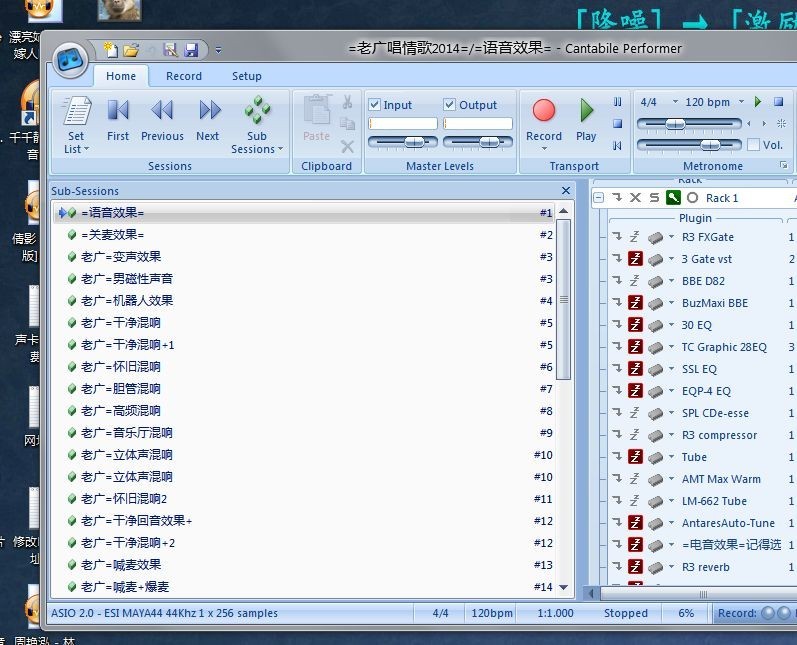Click the Rack 1 enable circle icon
Image resolution: width=797 pixels, height=645 pixels.
point(692,198)
